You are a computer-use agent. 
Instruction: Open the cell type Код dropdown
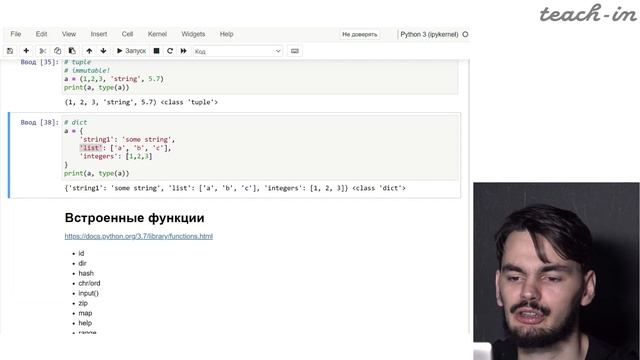238,51
